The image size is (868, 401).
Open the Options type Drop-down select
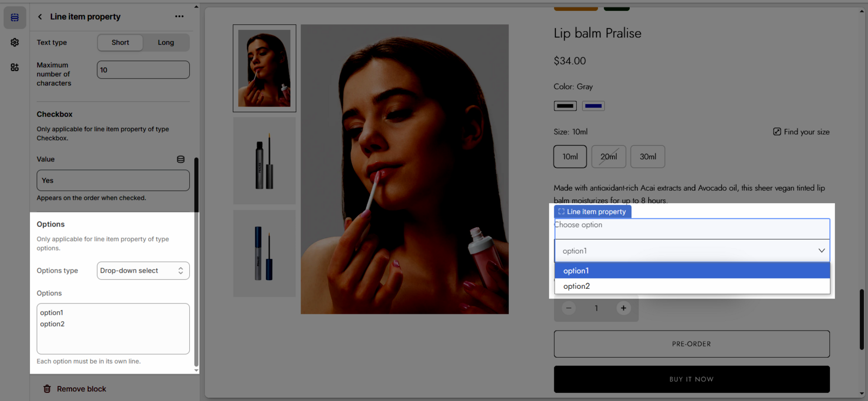143,271
